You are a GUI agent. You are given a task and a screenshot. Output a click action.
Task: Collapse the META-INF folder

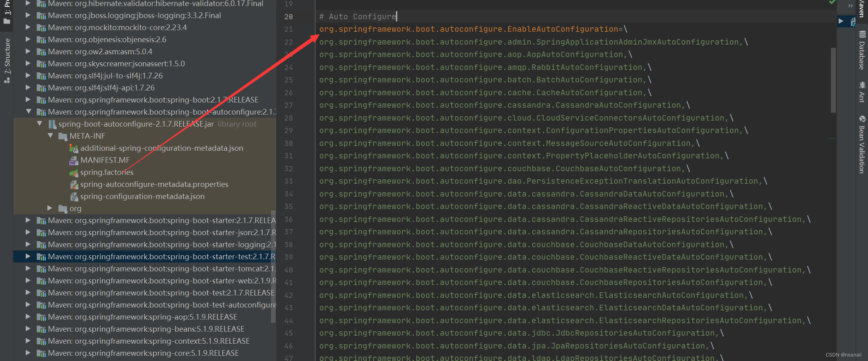coord(50,135)
